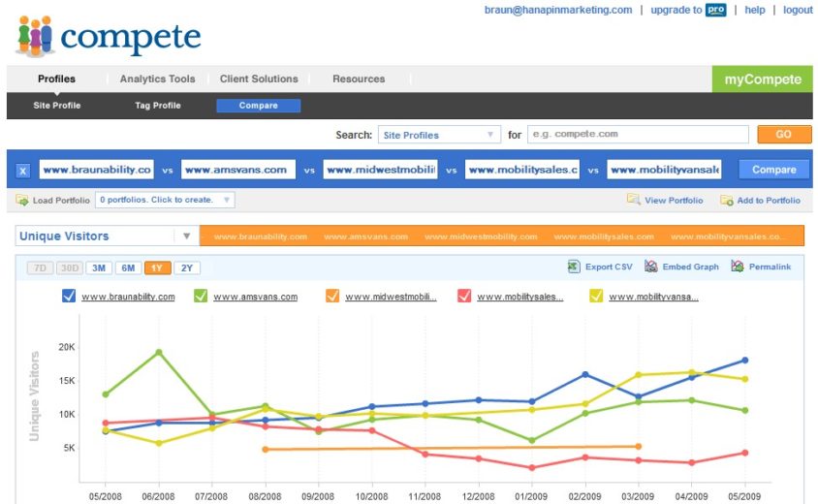
Task: Click the X to clear compared sites
Action: coord(23,171)
